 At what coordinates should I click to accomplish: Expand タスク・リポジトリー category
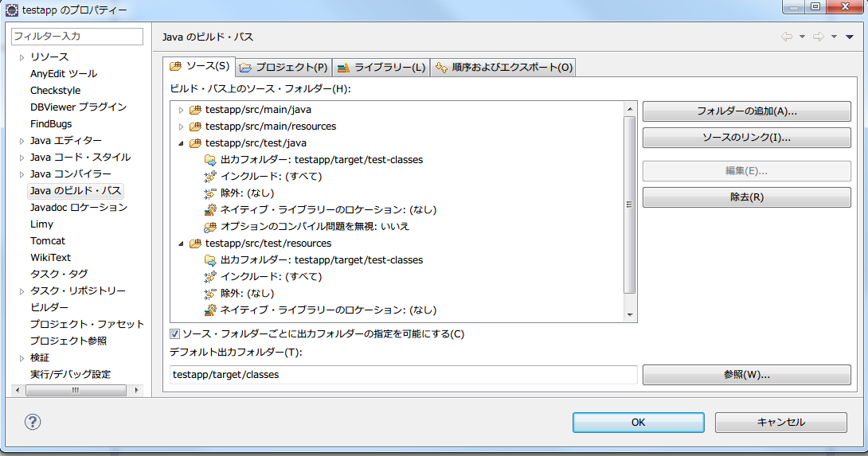(x=22, y=291)
